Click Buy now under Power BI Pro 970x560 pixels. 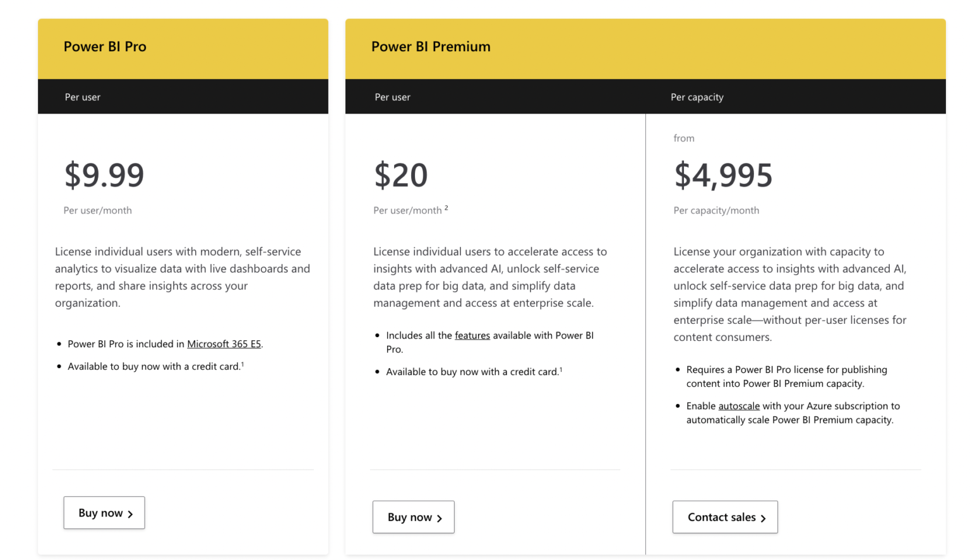click(x=104, y=513)
